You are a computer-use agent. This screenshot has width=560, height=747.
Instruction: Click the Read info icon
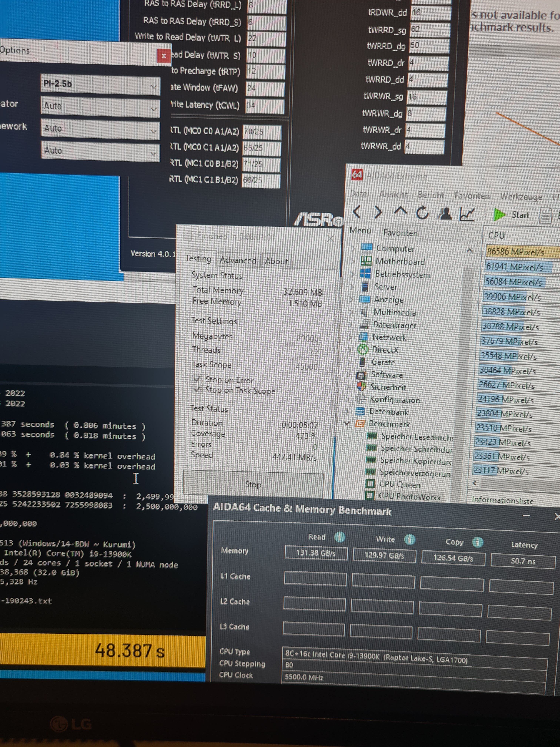[x=340, y=537]
